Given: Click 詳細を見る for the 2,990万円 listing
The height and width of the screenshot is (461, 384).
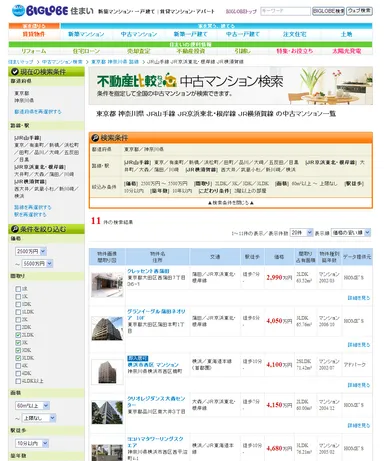Looking at the screenshot, I should (x=359, y=298).
